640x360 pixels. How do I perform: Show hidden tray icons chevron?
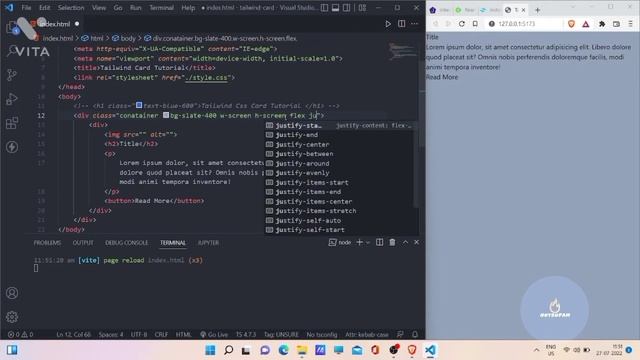click(536, 350)
